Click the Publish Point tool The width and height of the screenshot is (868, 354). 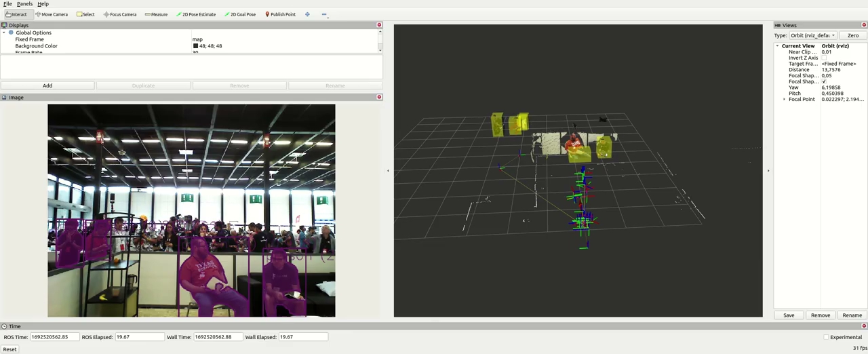(280, 14)
